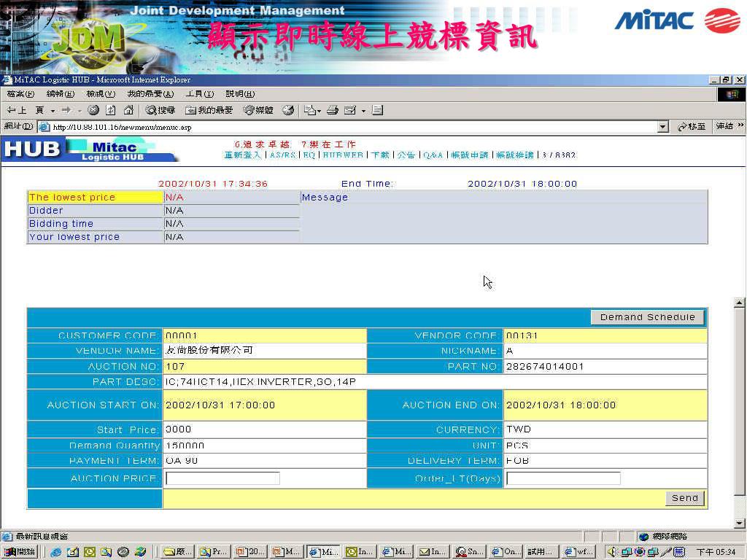Click the volume speaker tray icon

tap(612, 551)
